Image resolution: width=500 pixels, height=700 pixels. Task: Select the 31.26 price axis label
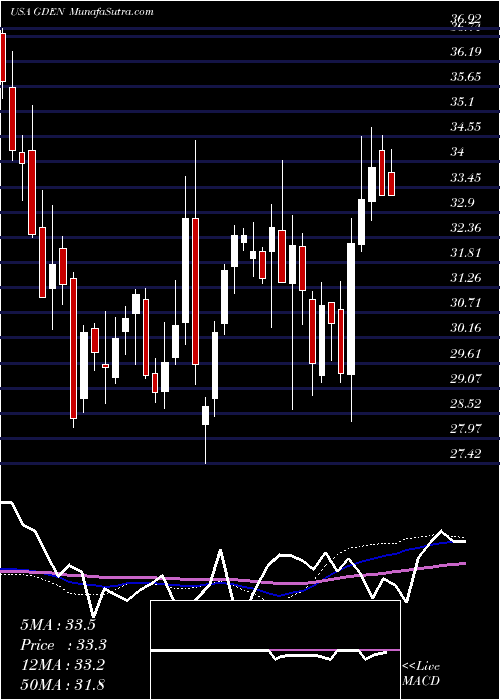(x=466, y=278)
